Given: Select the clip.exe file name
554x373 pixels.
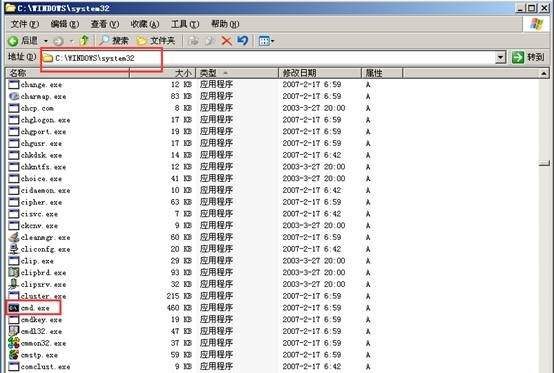Looking at the screenshot, I should 37,261.
